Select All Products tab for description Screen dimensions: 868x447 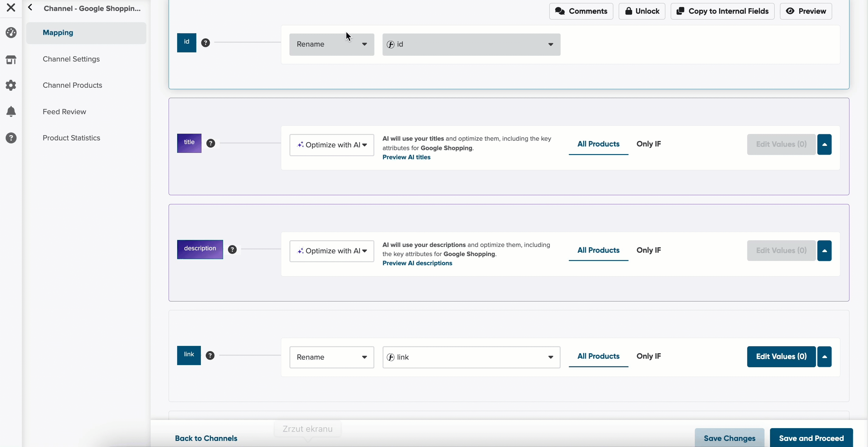[598, 251]
